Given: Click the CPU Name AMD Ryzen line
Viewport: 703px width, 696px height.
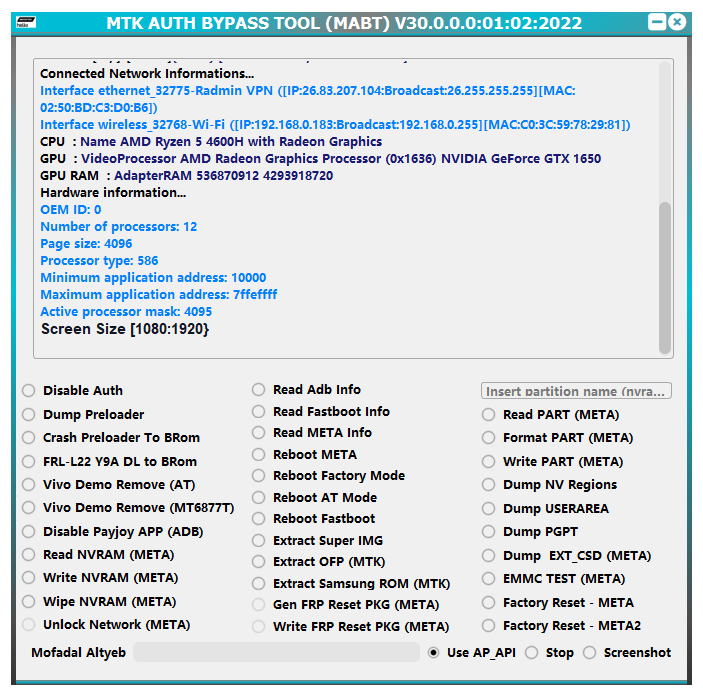Looking at the screenshot, I should pyautogui.click(x=211, y=142).
